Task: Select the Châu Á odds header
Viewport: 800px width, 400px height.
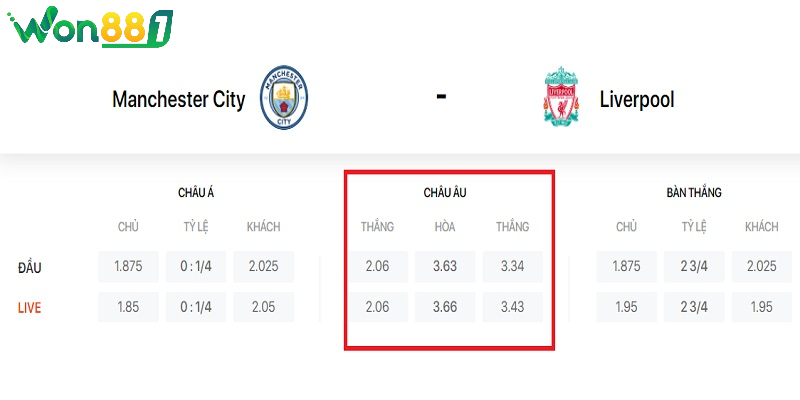Action: click(x=196, y=192)
